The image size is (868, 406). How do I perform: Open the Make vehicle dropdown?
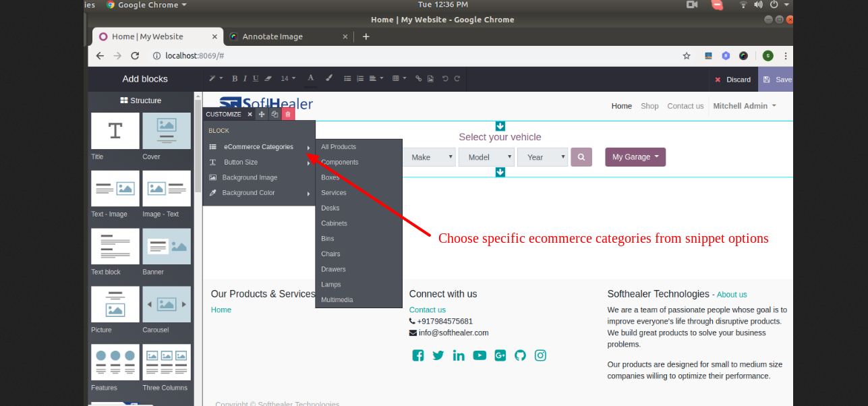pyautogui.click(x=430, y=157)
